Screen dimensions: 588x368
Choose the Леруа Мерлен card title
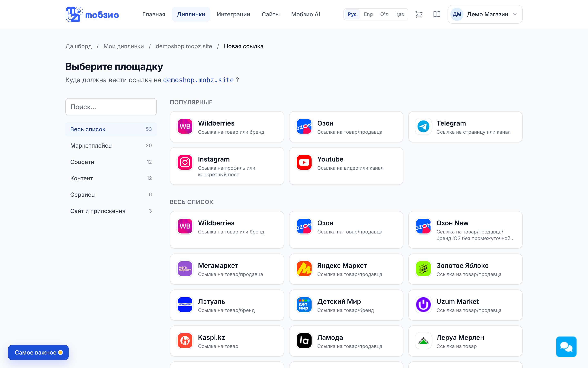tap(460, 338)
